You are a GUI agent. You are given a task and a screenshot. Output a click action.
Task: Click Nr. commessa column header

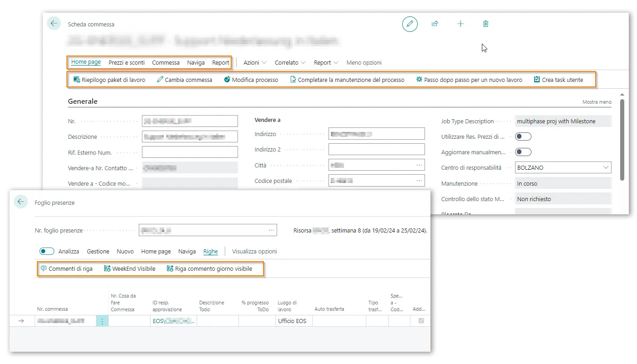click(52, 309)
